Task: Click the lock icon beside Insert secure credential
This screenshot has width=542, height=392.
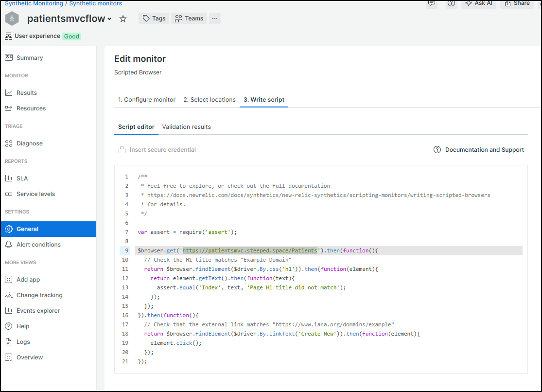Action: [122, 149]
